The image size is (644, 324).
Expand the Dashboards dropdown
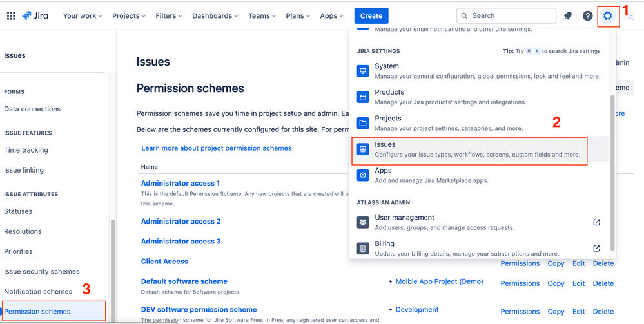215,16
